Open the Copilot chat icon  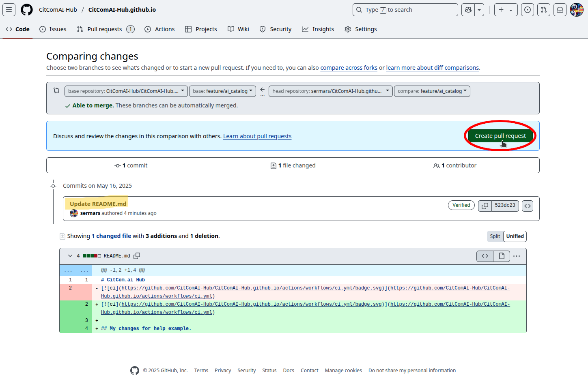coord(468,10)
